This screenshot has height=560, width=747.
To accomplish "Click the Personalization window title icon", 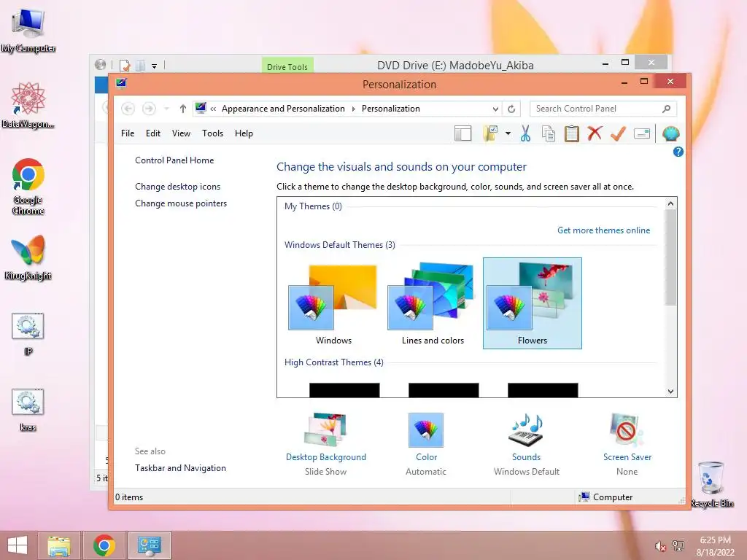I will [x=122, y=84].
